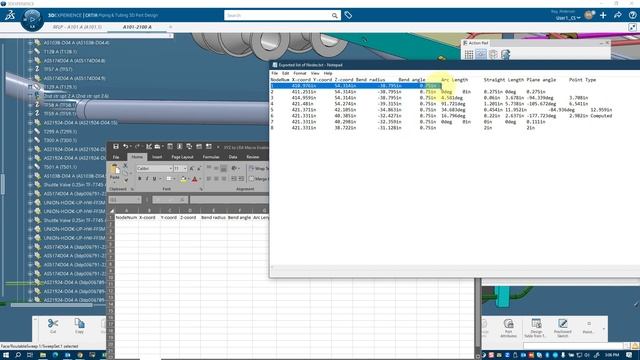Open Notepad File menu
This screenshot has width=640, height=360.
[275, 73]
